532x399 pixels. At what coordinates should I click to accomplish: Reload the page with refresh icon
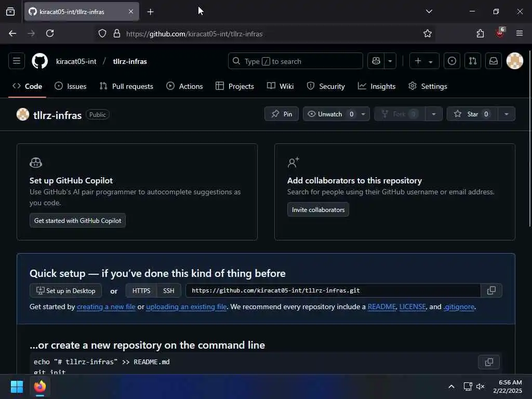(50, 33)
